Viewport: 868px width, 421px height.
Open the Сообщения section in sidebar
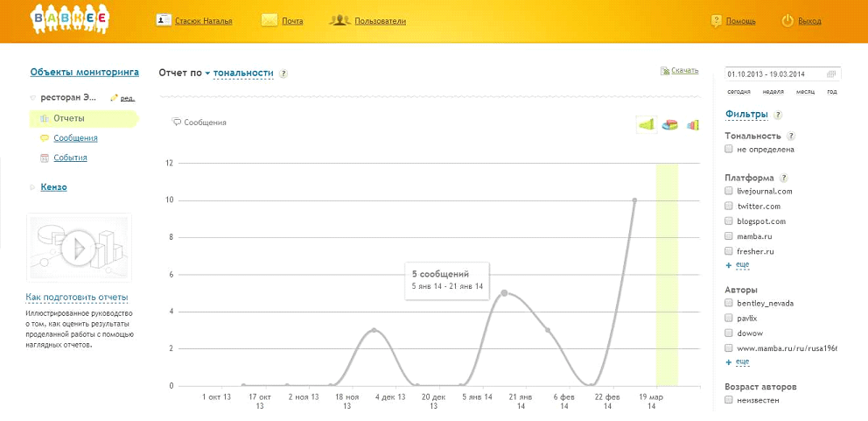coord(75,138)
